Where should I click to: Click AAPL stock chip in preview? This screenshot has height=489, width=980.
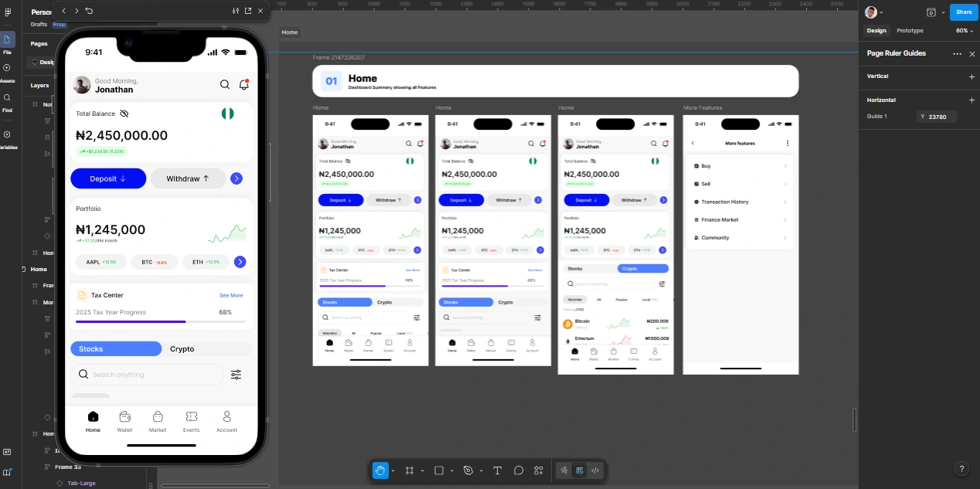coord(101,262)
